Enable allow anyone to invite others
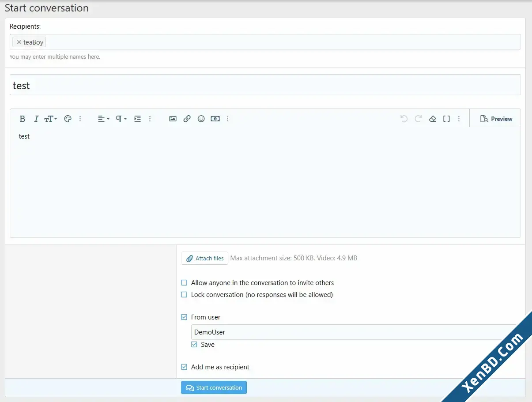 (x=185, y=283)
